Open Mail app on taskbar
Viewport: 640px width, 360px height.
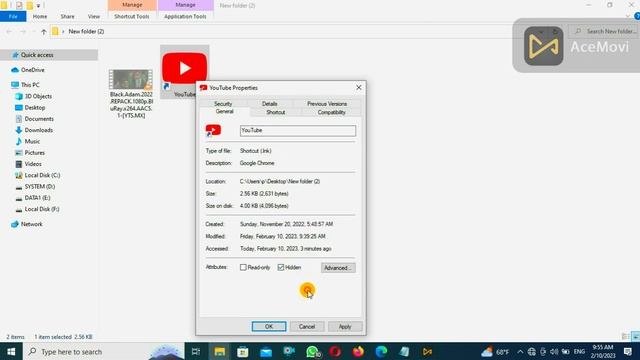[x=266, y=351]
